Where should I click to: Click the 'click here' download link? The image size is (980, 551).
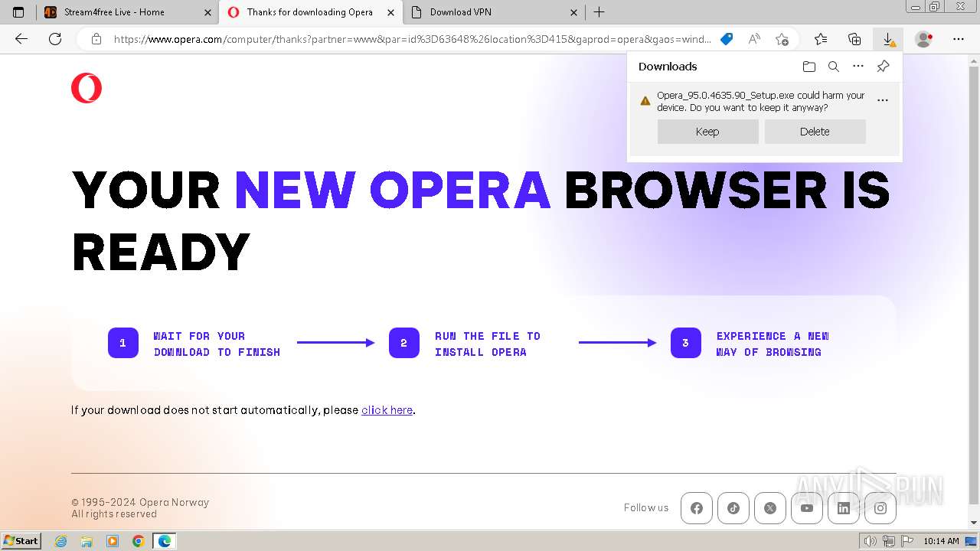[x=387, y=410]
